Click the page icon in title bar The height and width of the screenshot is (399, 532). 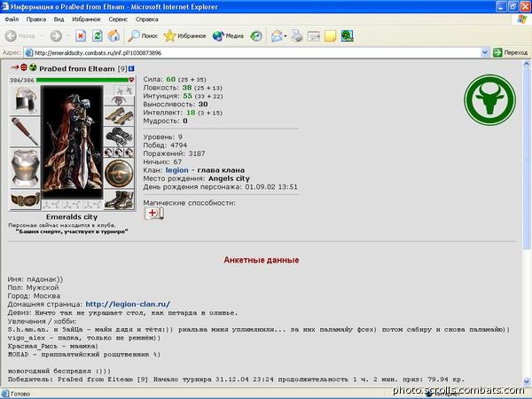pyautogui.click(x=5, y=6)
